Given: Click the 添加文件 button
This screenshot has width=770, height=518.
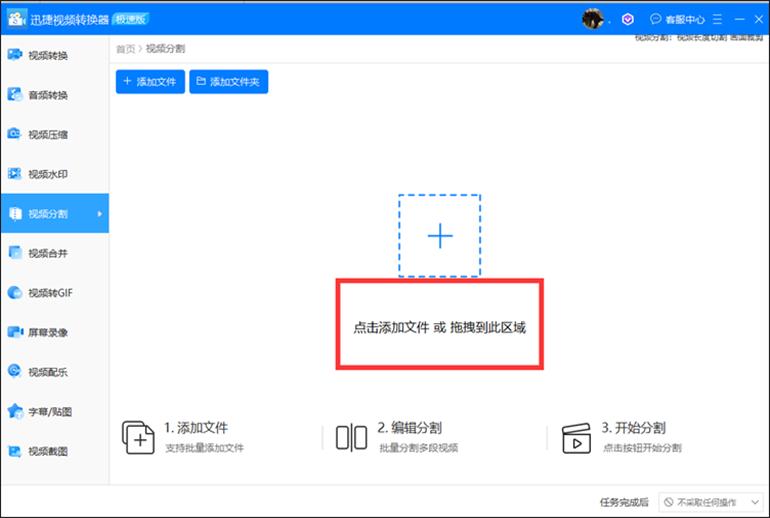Looking at the screenshot, I should (150, 82).
